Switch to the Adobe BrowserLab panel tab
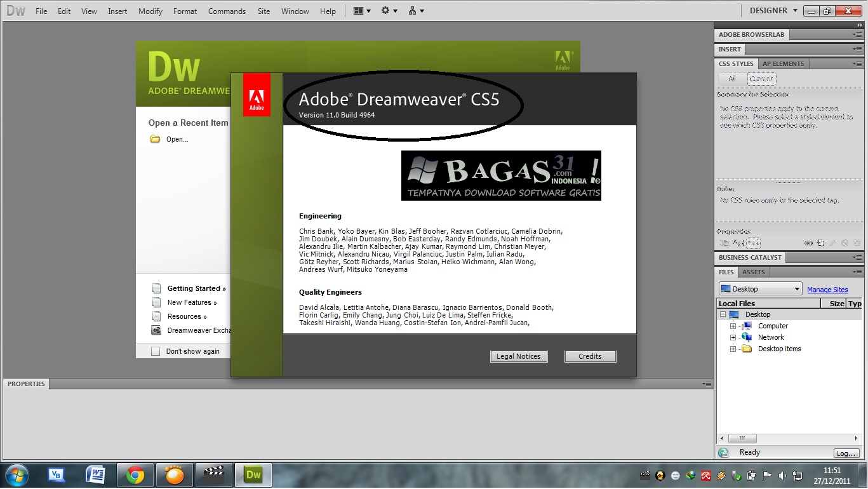 (752, 35)
